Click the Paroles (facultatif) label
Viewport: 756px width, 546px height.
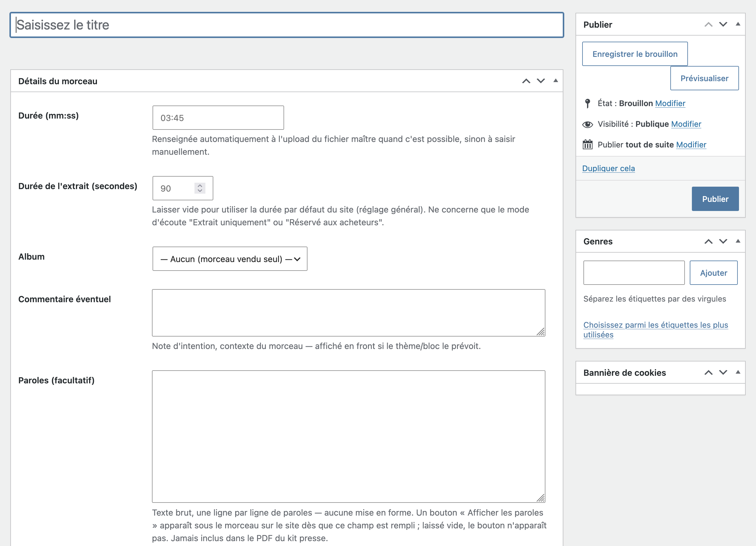click(56, 380)
